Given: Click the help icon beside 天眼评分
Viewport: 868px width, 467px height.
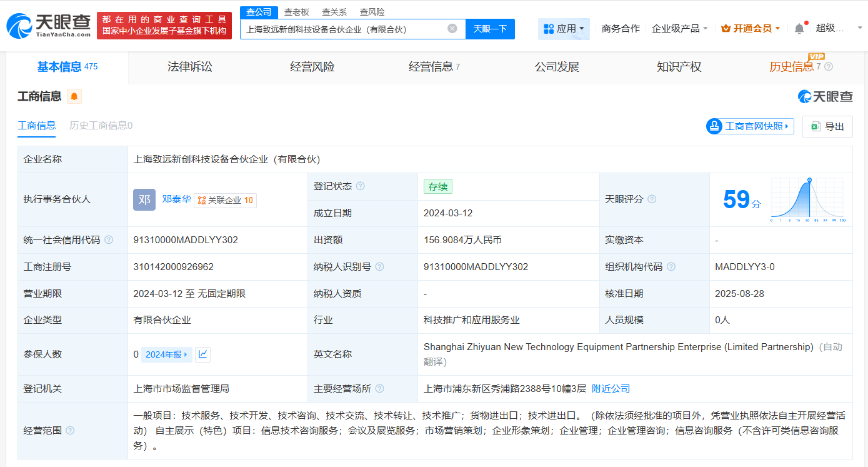Looking at the screenshot, I should point(652,199).
